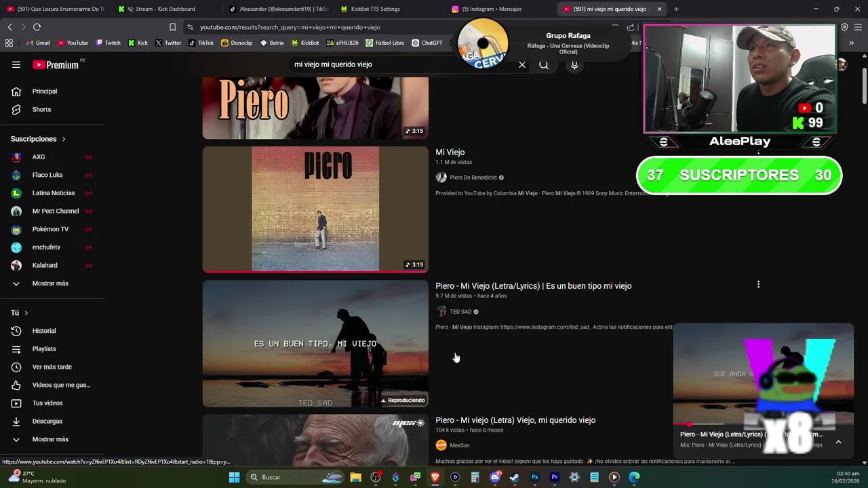Click the miniplayer red progress bar
The width and height of the screenshot is (868, 488).
pyautogui.click(x=683, y=424)
